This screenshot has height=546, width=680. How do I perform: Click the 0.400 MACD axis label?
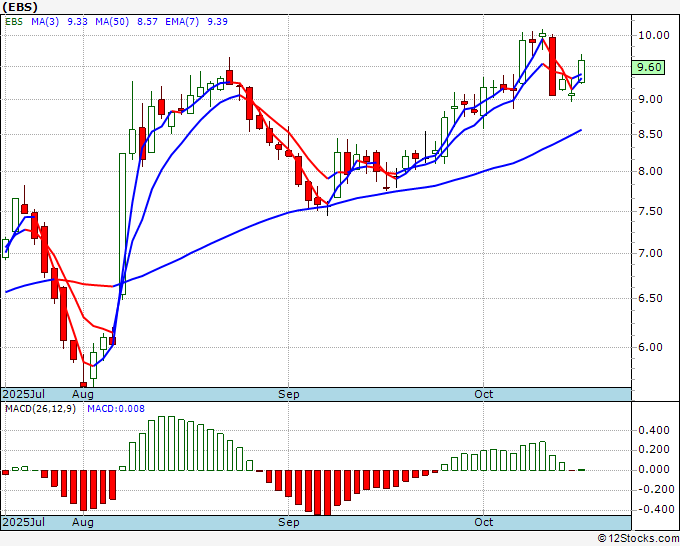[x=654, y=430]
